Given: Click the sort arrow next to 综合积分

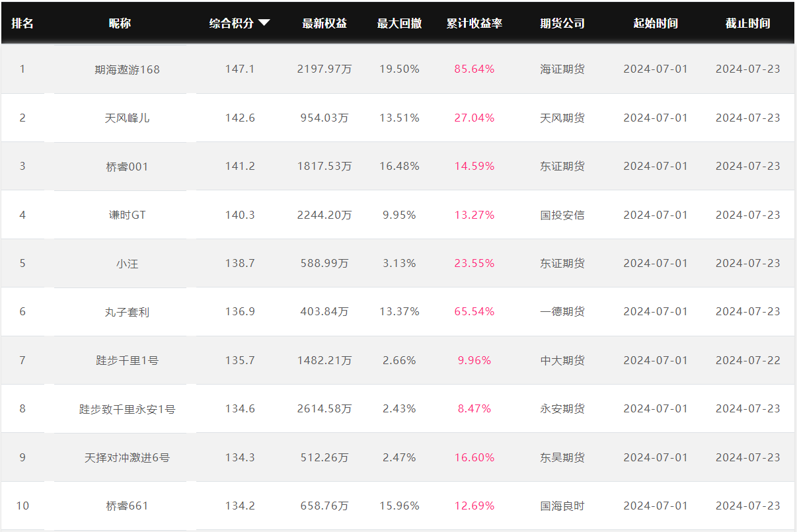Looking at the screenshot, I should coord(264,23).
